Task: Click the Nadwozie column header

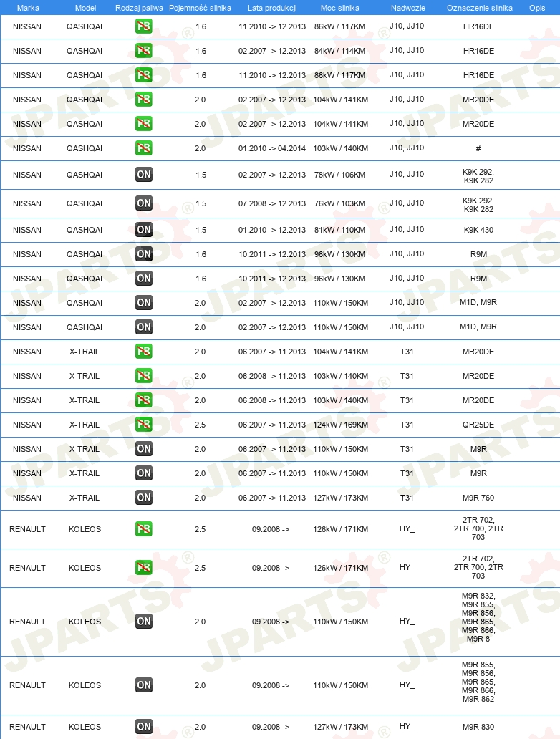Action: (407, 8)
